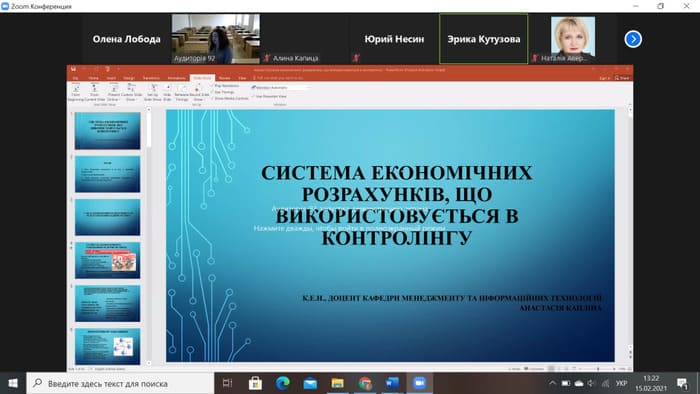Open Set Up Slide Show icon
The image size is (700, 394).
click(x=153, y=92)
